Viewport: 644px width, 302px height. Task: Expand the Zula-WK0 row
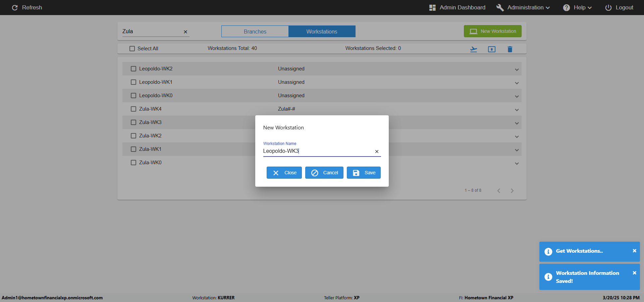(x=517, y=164)
